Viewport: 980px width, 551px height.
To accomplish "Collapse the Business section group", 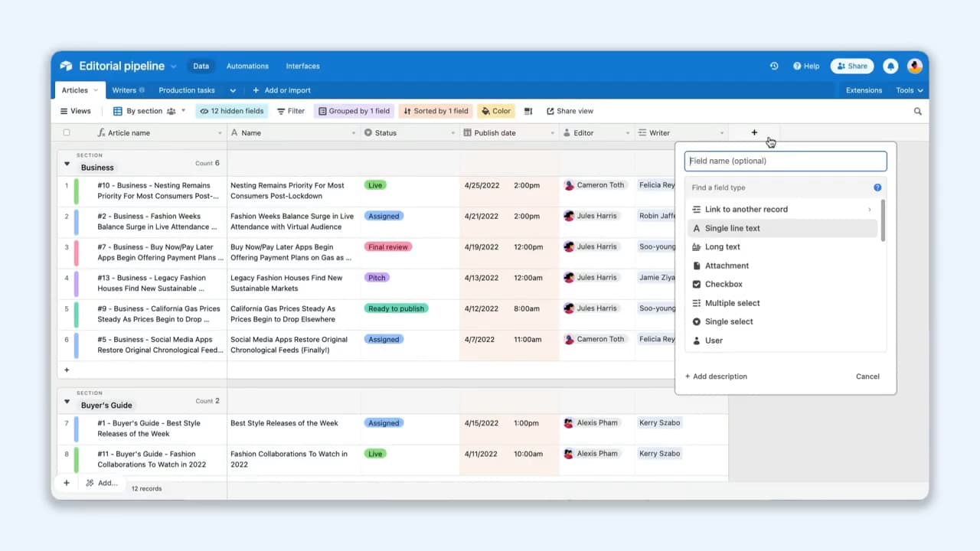I will click(67, 164).
